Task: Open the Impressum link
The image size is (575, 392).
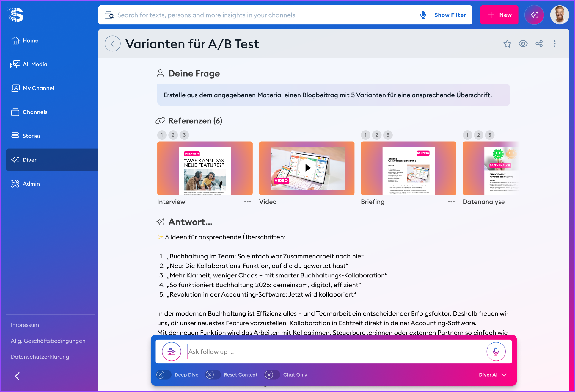Action: click(25, 325)
